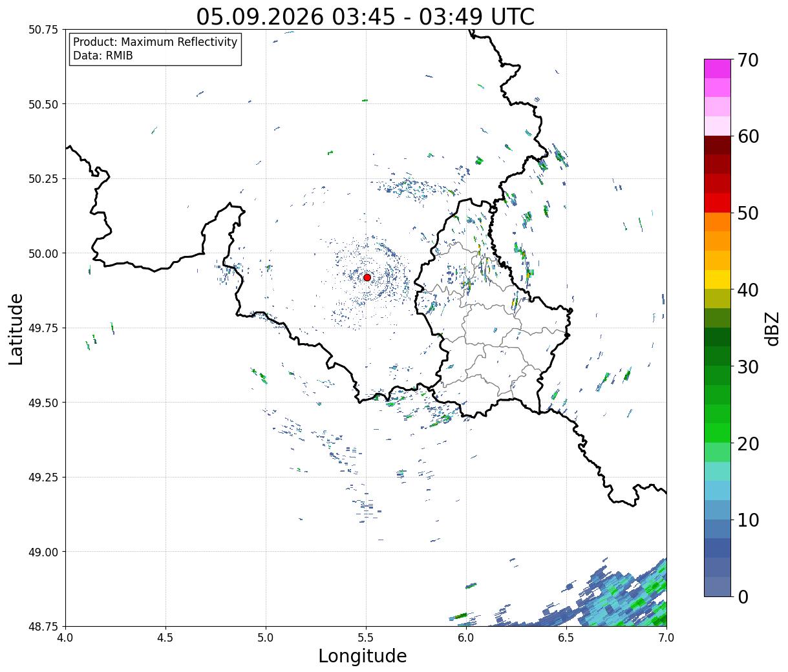The height and width of the screenshot is (672, 788).
Task: Click the yellow 40 dBZ colorbar segment
Action: click(718, 279)
